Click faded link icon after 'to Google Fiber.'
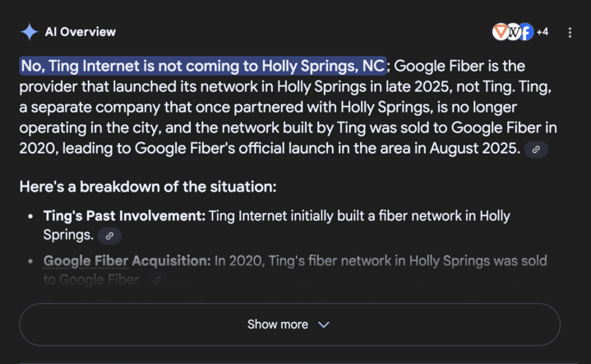Image resolution: width=591 pixels, height=364 pixels. tap(157, 281)
